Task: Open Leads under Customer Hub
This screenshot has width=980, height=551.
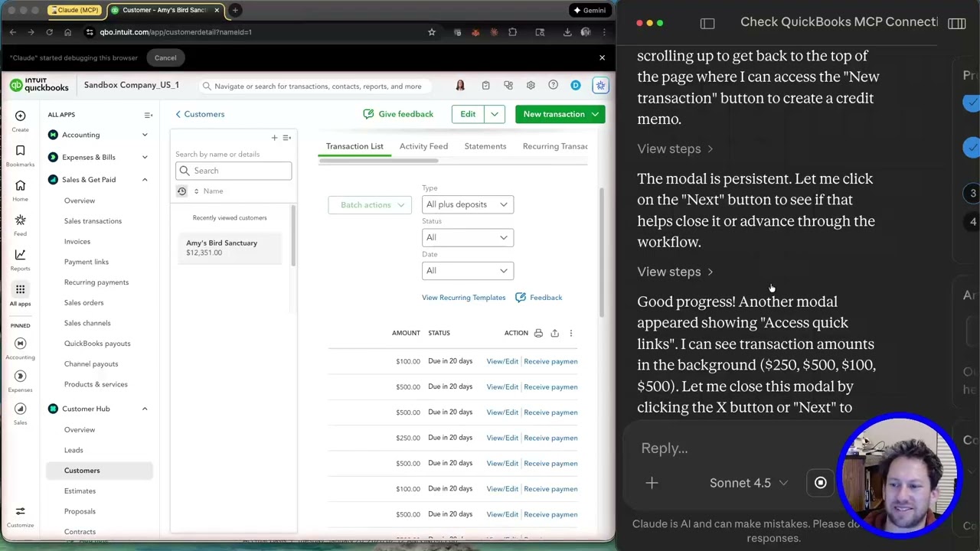Action: pyautogui.click(x=73, y=450)
